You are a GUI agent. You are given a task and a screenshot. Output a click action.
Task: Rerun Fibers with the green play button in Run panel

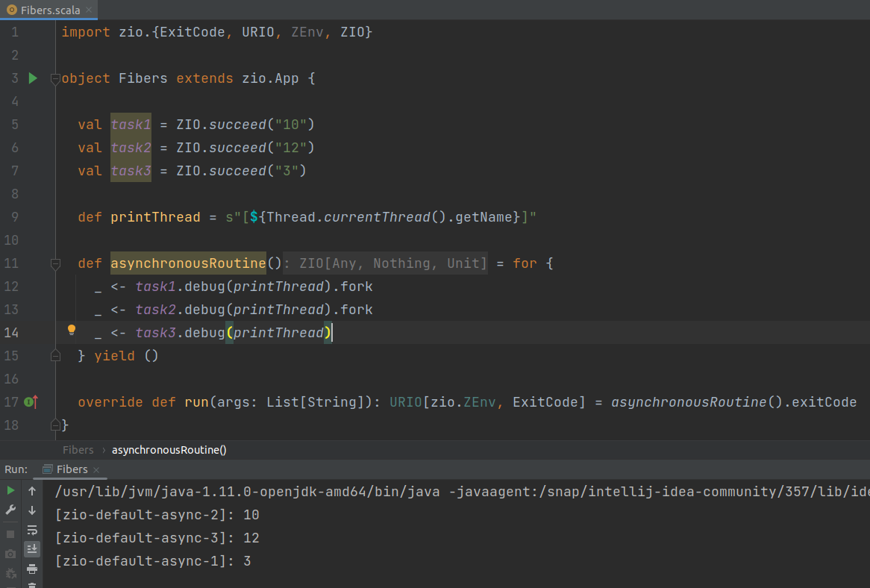click(10, 490)
